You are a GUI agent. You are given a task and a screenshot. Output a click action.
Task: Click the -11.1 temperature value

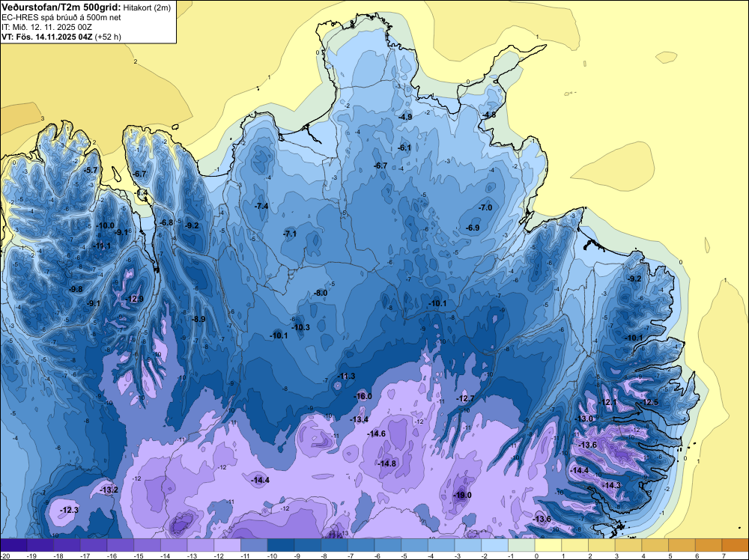102,246
